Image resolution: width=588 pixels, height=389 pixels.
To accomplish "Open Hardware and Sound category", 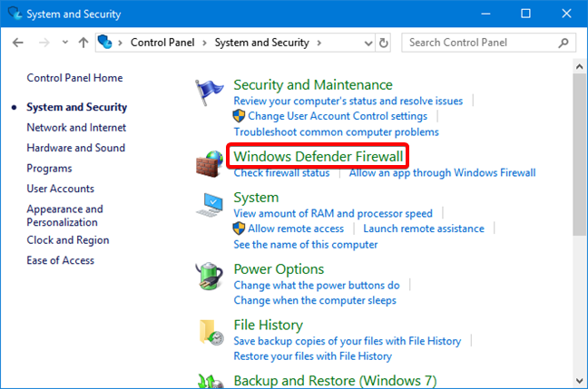I will (x=75, y=148).
